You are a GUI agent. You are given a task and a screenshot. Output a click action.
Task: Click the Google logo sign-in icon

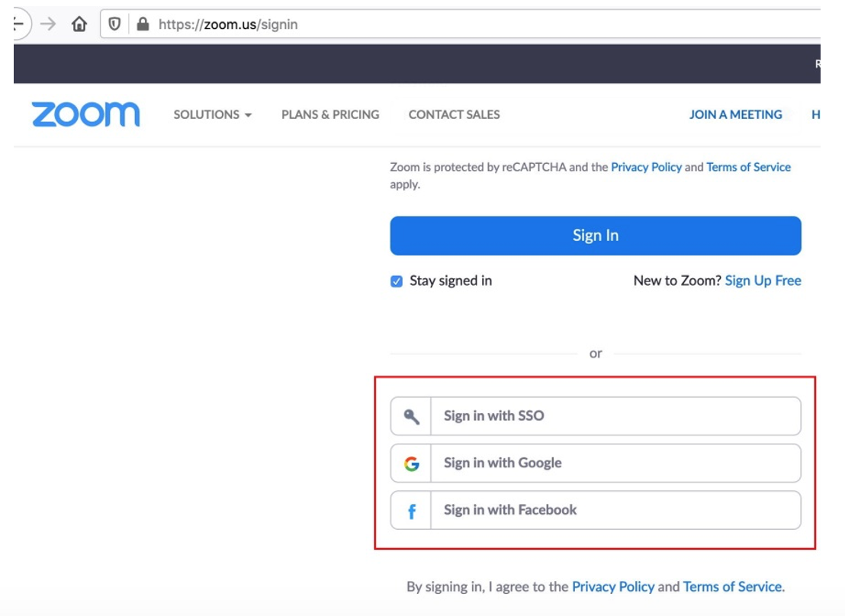[x=411, y=464]
